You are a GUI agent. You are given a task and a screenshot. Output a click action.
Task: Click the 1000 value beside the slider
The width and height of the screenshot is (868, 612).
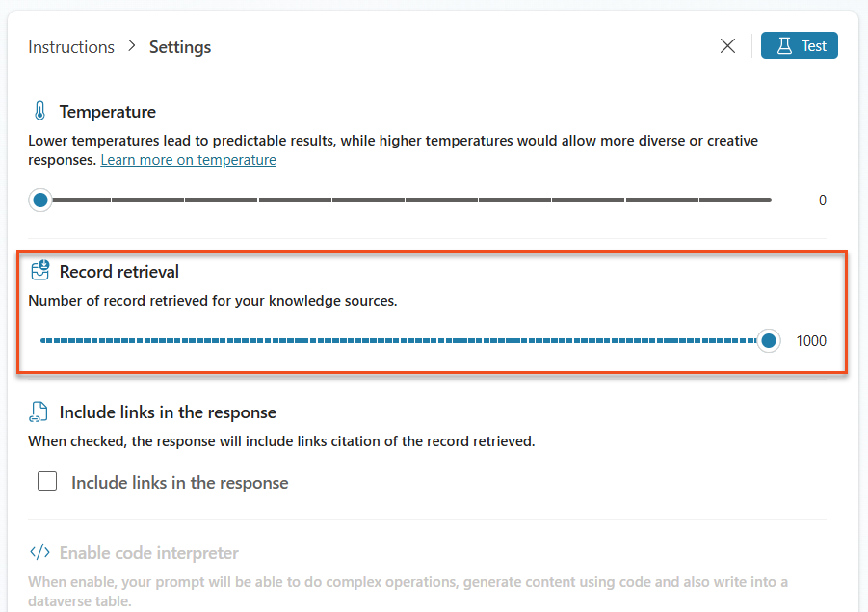812,340
